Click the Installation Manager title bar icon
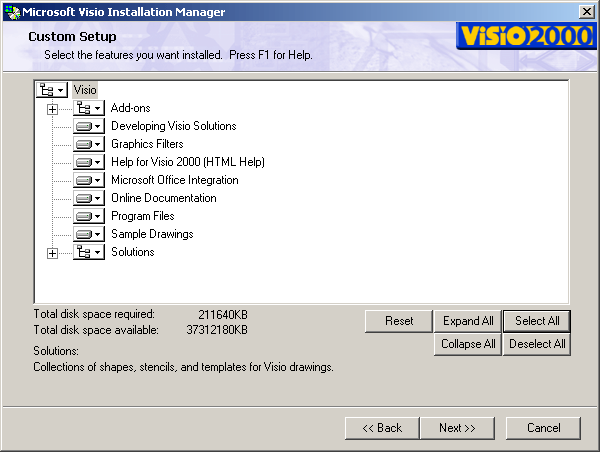This screenshot has height=452, width=600. 13,12
